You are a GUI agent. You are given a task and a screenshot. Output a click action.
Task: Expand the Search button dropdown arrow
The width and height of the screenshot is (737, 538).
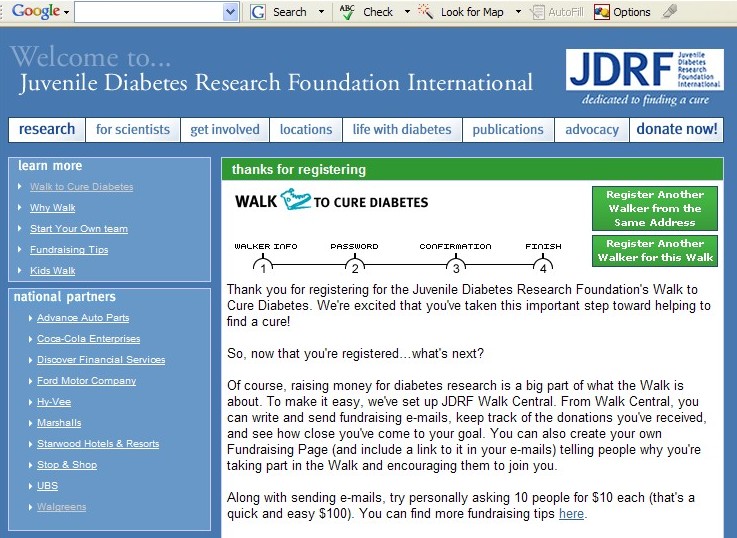(x=321, y=12)
